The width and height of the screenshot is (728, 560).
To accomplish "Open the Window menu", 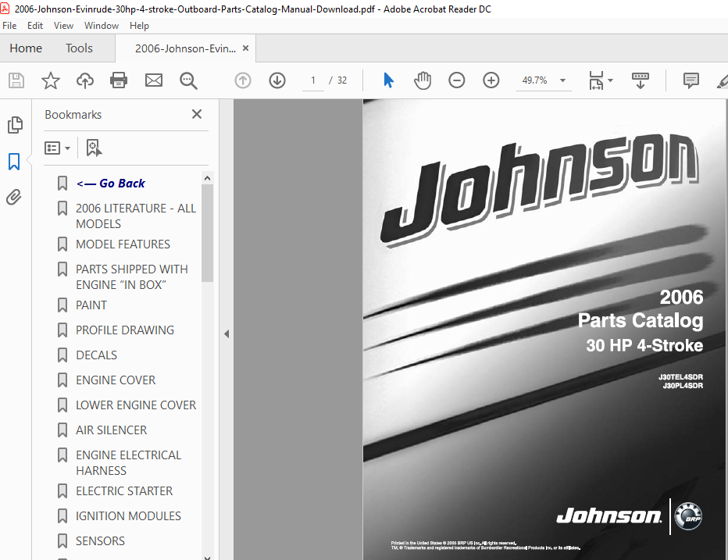I will pyautogui.click(x=102, y=26).
